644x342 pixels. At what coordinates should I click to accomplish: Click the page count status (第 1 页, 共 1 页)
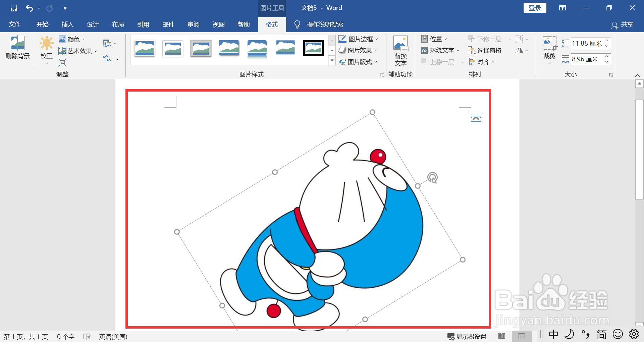[x=26, y=337]
